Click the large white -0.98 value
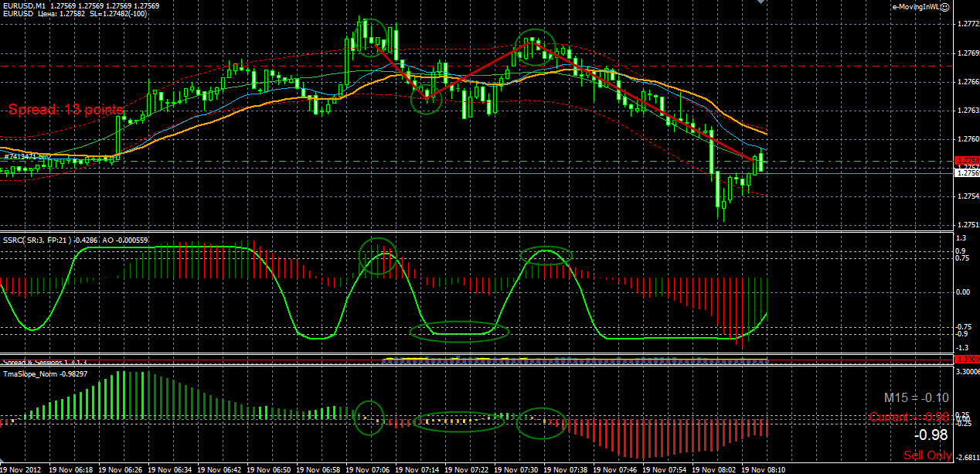 (x=931, y=436)
